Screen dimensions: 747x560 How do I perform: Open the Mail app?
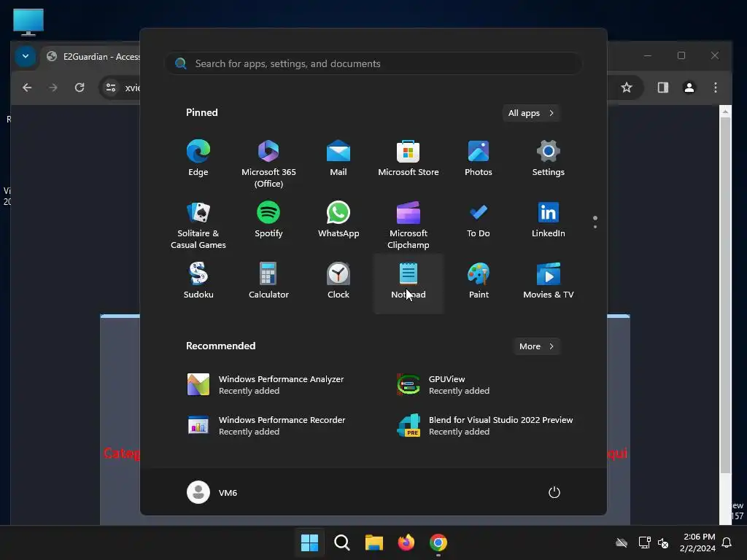point(338,158)
